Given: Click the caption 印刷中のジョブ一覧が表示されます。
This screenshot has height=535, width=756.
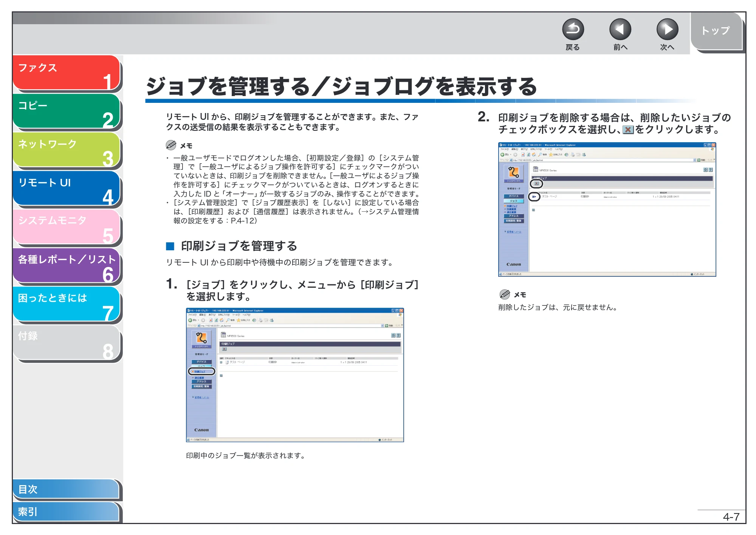Looking at the screenshot, I should click(246, 456).
